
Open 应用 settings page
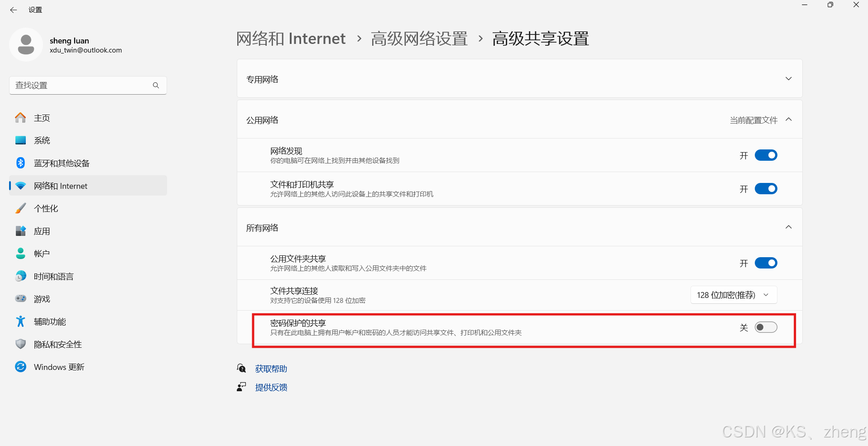(x=88, y=231)
